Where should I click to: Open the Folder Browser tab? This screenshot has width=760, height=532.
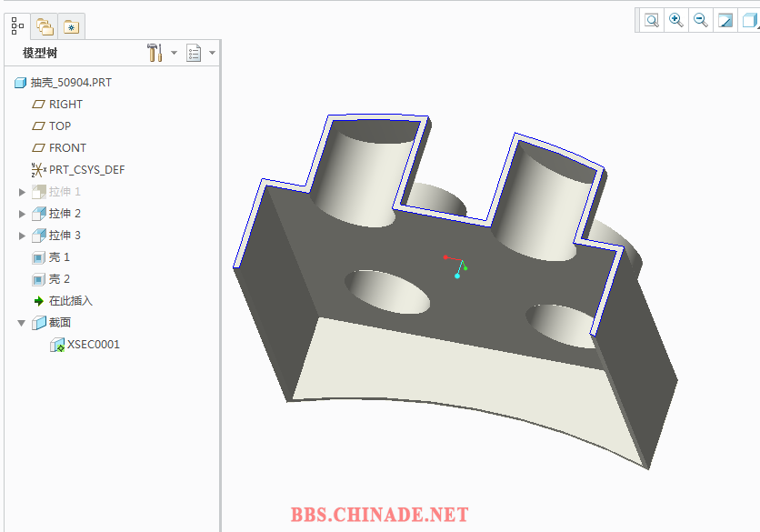[x=45, y=26]
